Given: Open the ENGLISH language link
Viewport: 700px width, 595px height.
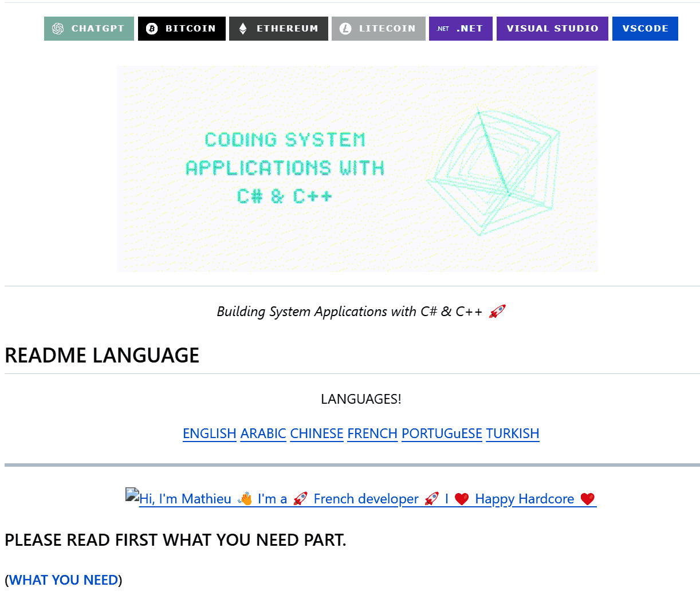Looking at the screenshot, I should point(210,434).
